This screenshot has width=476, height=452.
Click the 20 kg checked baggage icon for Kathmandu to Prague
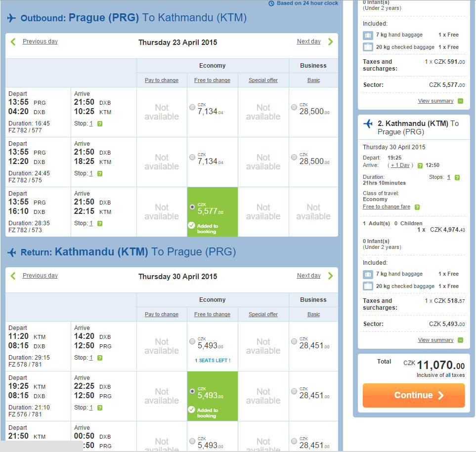point(368,286)
